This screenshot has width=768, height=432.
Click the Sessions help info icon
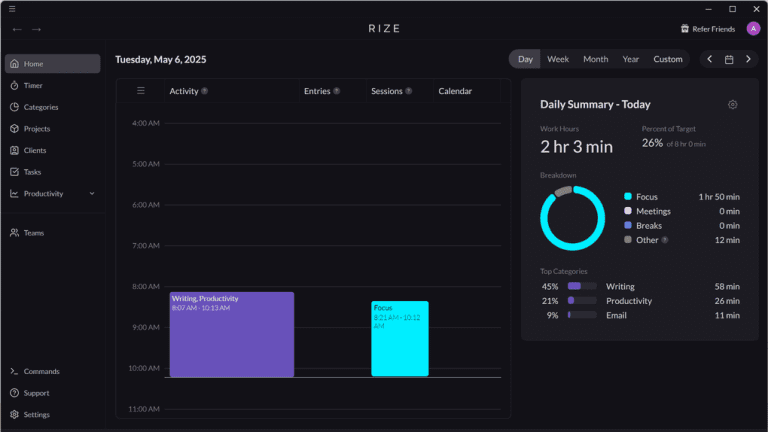tap(408, 91)
